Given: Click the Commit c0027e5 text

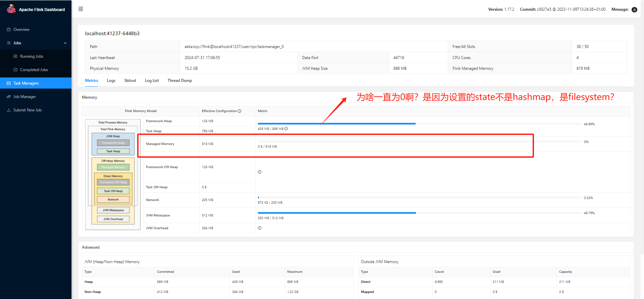Looking at the screenshot, I should 563,9.
